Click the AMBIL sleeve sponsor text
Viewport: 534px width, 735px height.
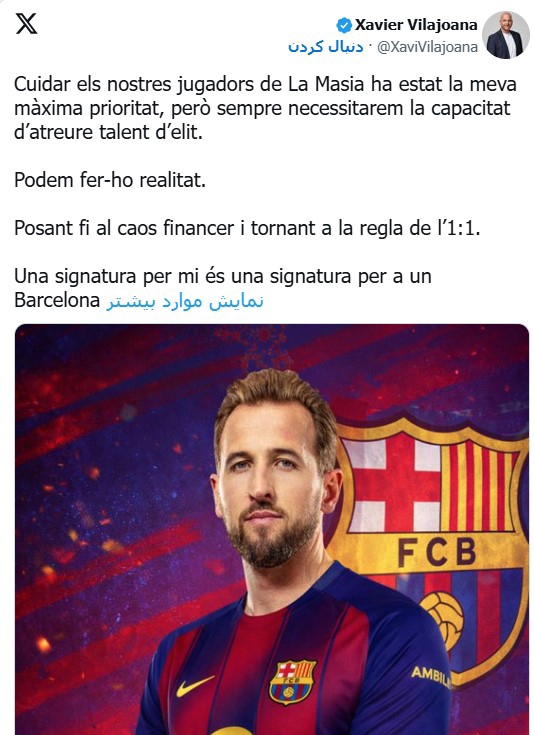tap(431, 677)
